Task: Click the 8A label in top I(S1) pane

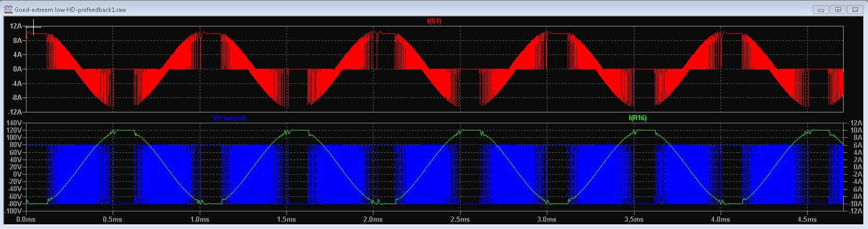Action: click(19, 40)
